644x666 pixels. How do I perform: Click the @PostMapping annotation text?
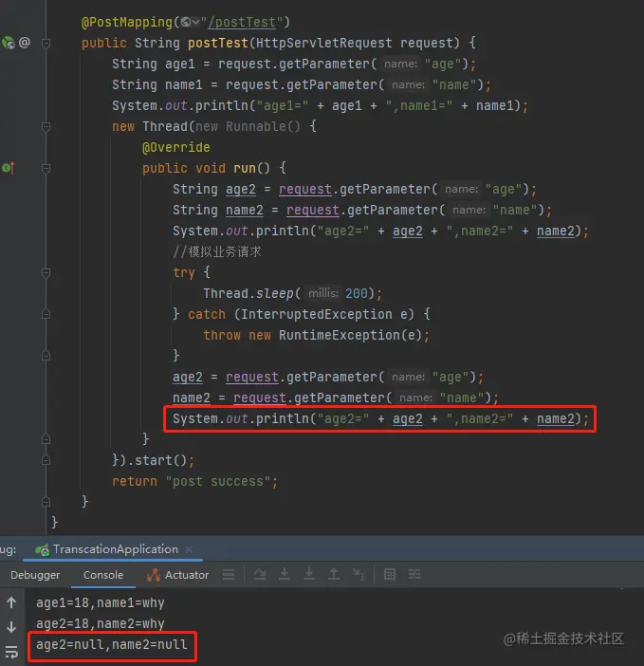[127, 22]
